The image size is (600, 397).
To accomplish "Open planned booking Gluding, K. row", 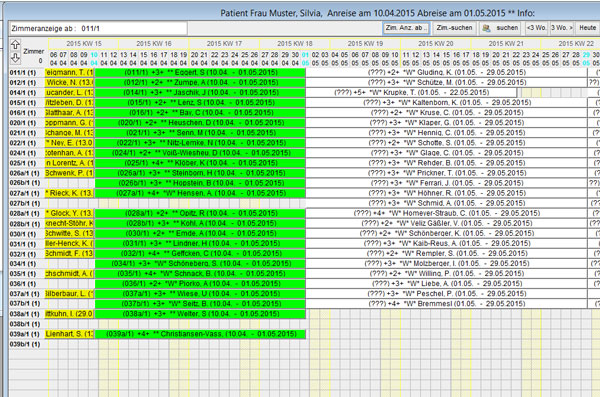I will click(447, 72).
